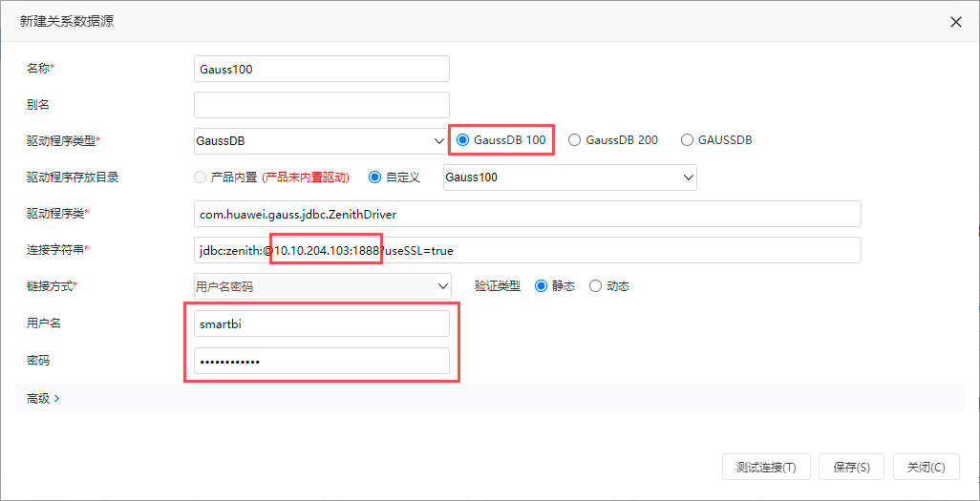
Task: Focus the 驱动程序类 input field
Action: point(528,214)
